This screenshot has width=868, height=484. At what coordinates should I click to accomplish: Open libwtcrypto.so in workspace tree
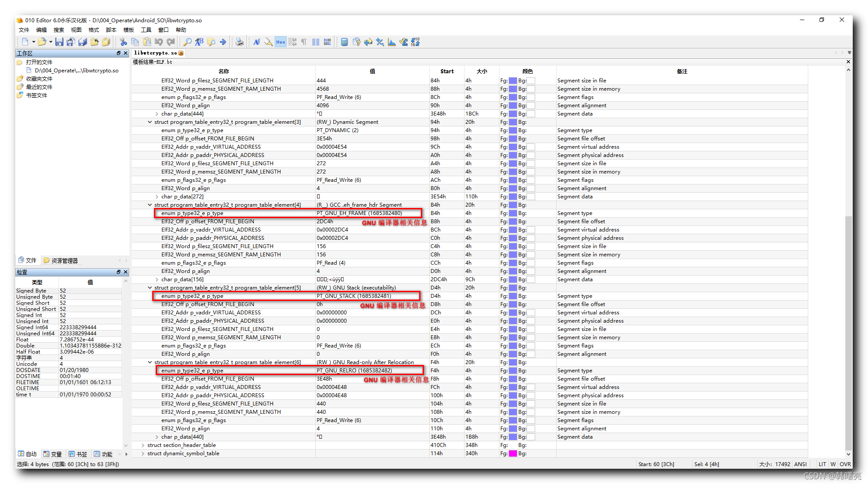click(x=76, y=71)
